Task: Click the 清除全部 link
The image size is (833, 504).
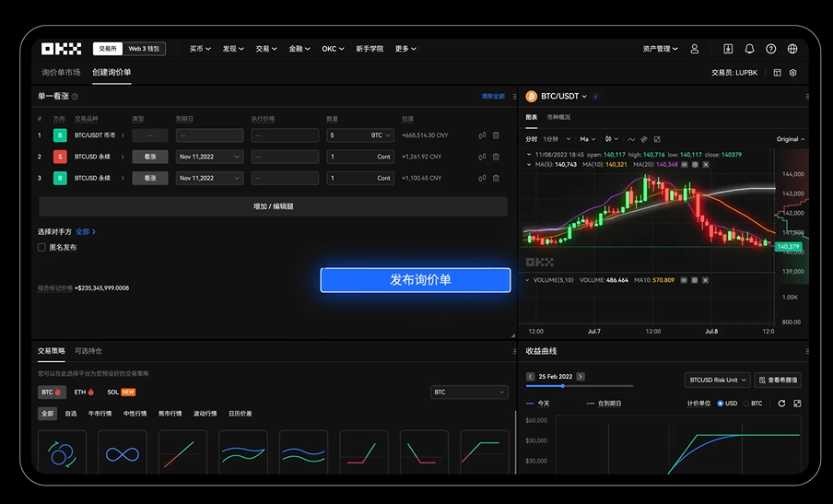Action: 493,97
